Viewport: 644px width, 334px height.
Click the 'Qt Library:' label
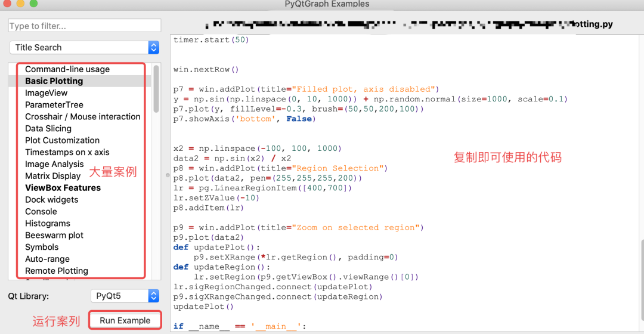(x=29, y=296)
